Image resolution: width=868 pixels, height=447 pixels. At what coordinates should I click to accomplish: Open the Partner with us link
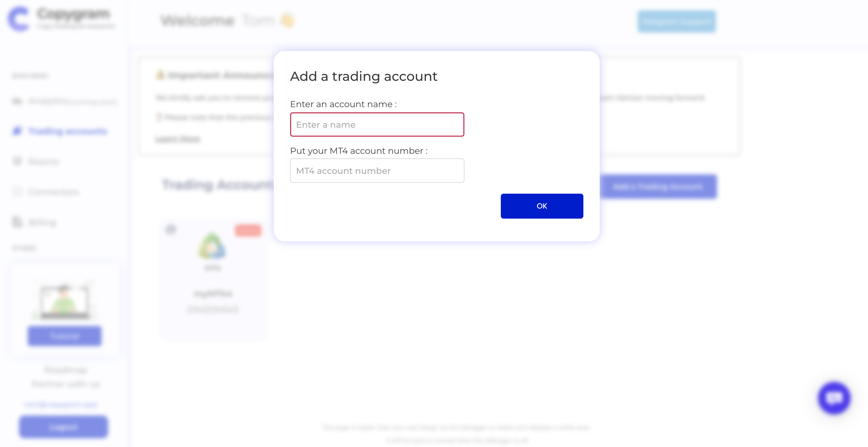coord(65,384)
